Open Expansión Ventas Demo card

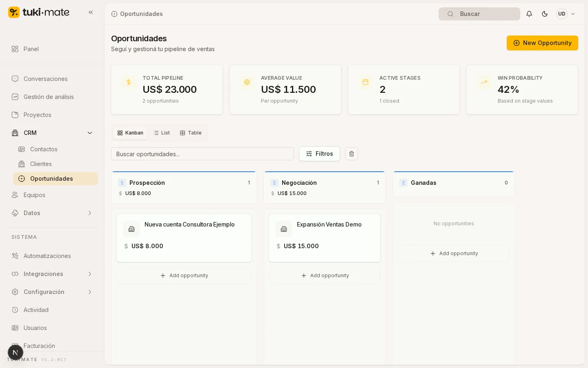(x=325, y=238)
